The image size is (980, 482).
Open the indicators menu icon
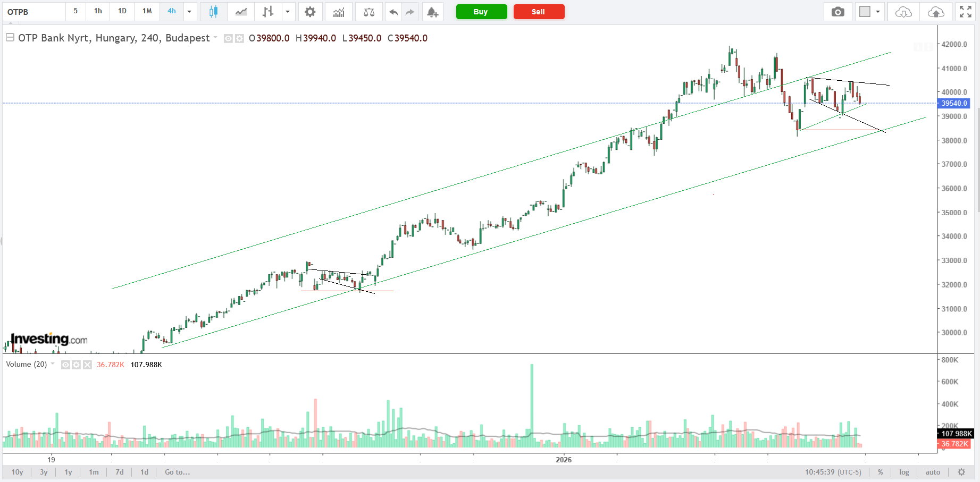(339, 12)
